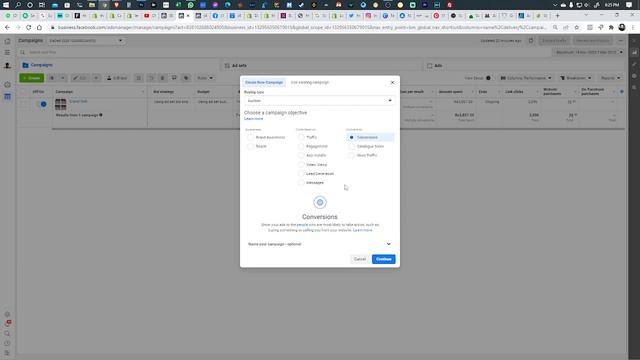Viewport: 640px width, 360px height.
Task: Click the pencil icon in right panel
Action: pyautogui.click(x=634, y=64)
